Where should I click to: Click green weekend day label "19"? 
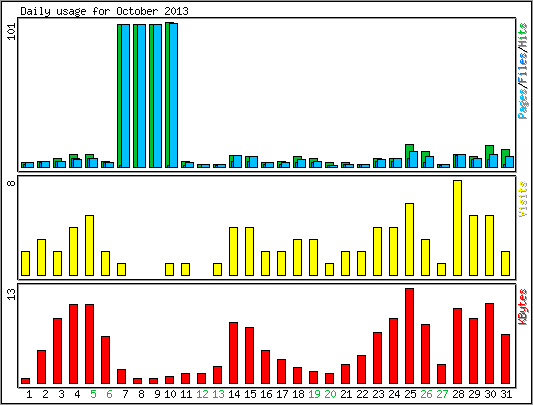(x=314, y=394)
